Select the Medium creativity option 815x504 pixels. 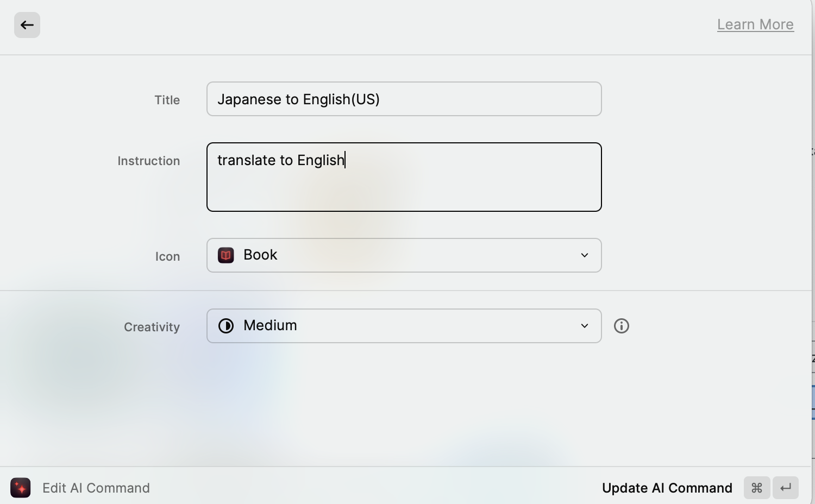point(270,325)
